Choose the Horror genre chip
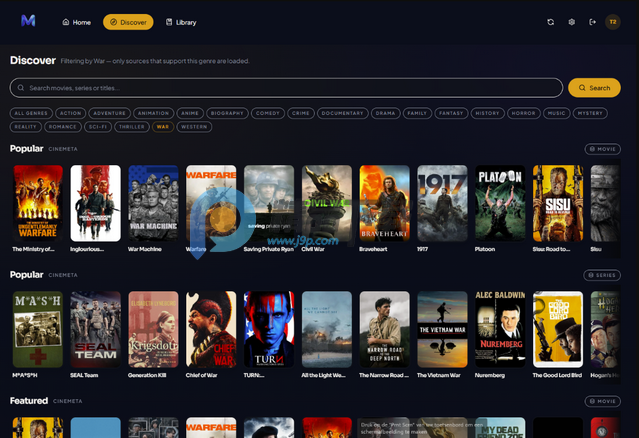This screenshot has height=438, width=639. (524, 113)
